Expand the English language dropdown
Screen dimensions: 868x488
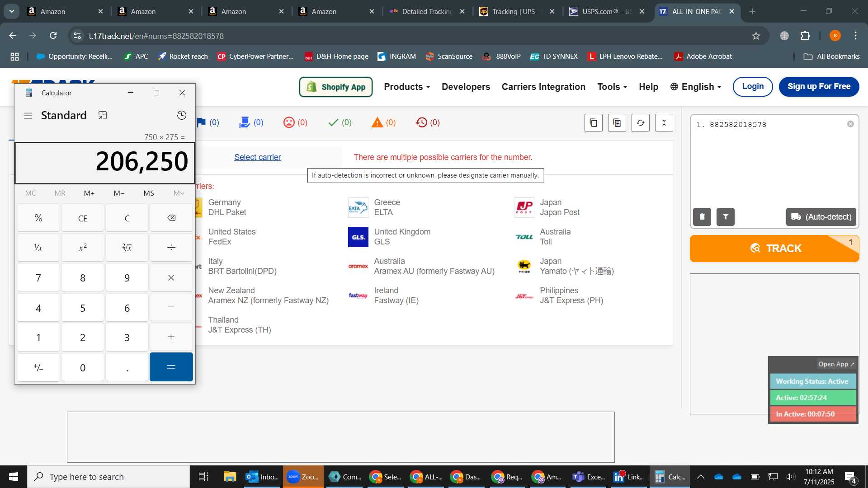pyautogui.click(x=695, y=87)
